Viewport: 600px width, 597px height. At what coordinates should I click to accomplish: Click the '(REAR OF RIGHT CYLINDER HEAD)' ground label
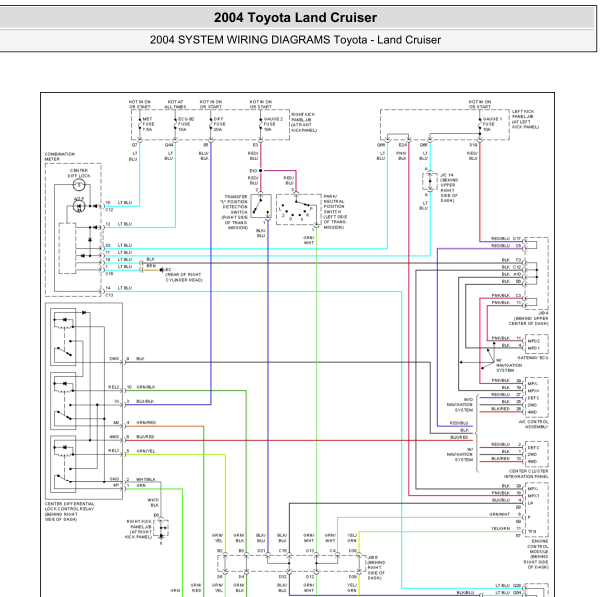click(x=183, y=277)
